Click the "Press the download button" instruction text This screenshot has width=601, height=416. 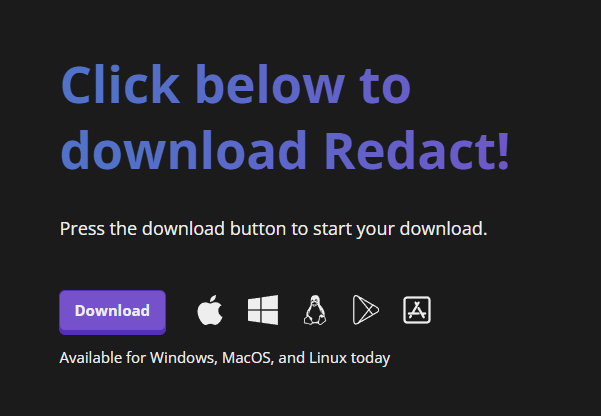[x=274, y=229]
